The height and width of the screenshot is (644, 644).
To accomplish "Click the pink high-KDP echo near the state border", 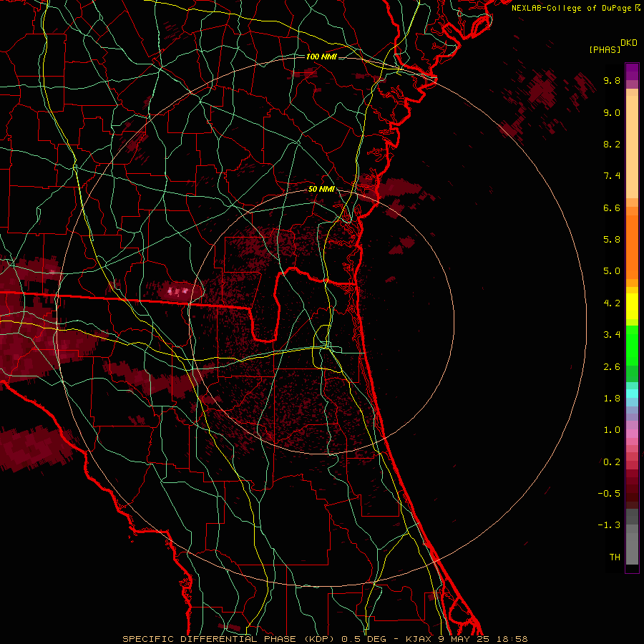I will coord(177,291).
